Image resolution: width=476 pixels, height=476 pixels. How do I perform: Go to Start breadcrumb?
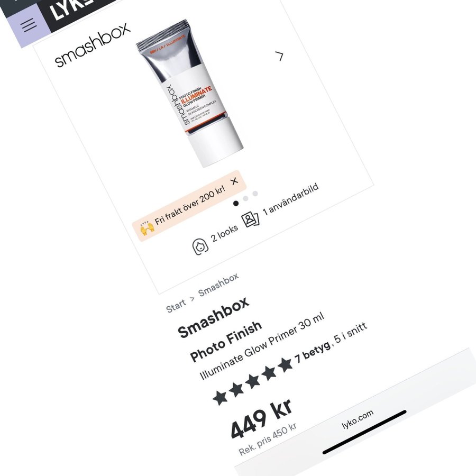click(x=176, y=306)
